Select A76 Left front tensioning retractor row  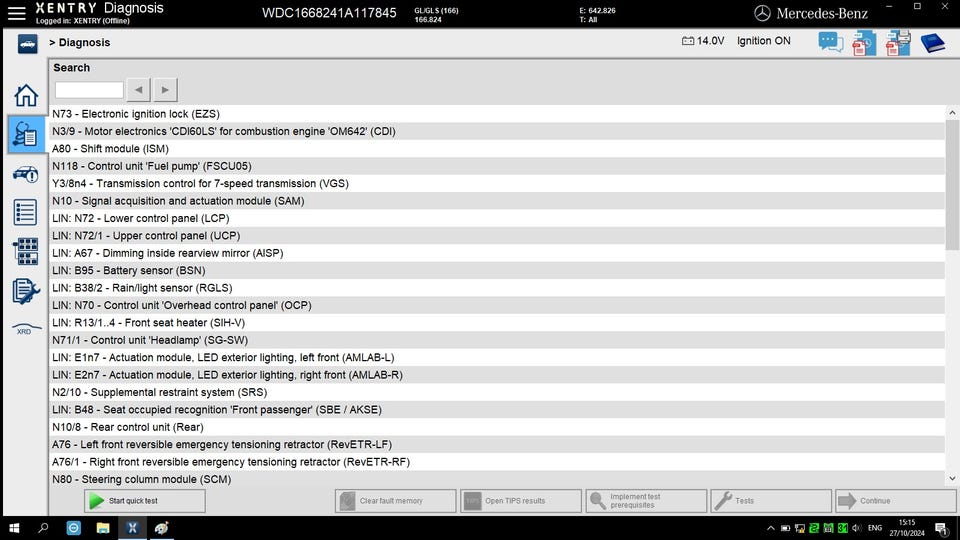[497, 444]
